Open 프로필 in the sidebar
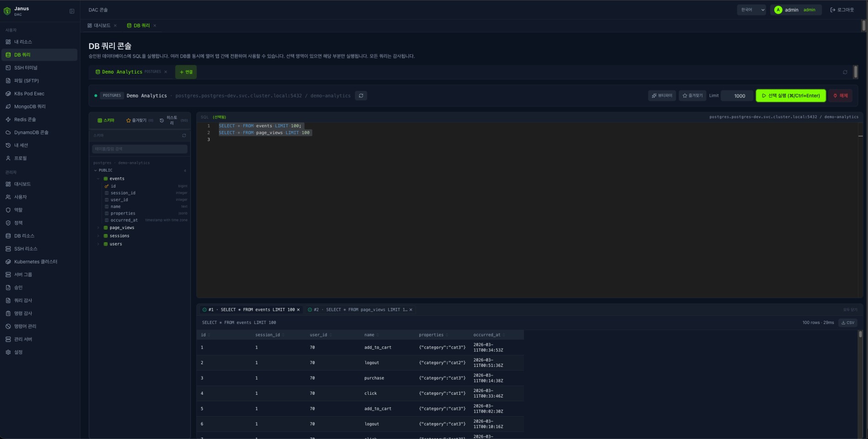This screenshot has height=439, width=868. [x=39, y=158]
